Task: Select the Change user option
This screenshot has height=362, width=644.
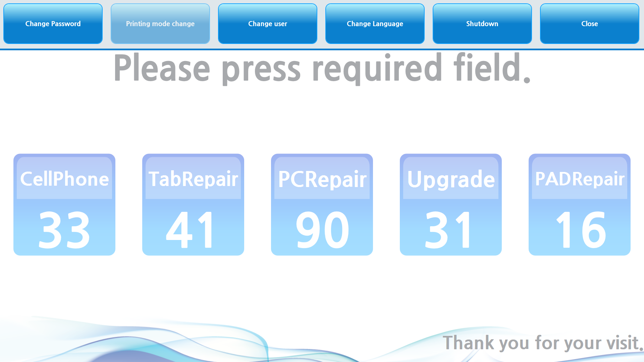Action: [267, 24]
